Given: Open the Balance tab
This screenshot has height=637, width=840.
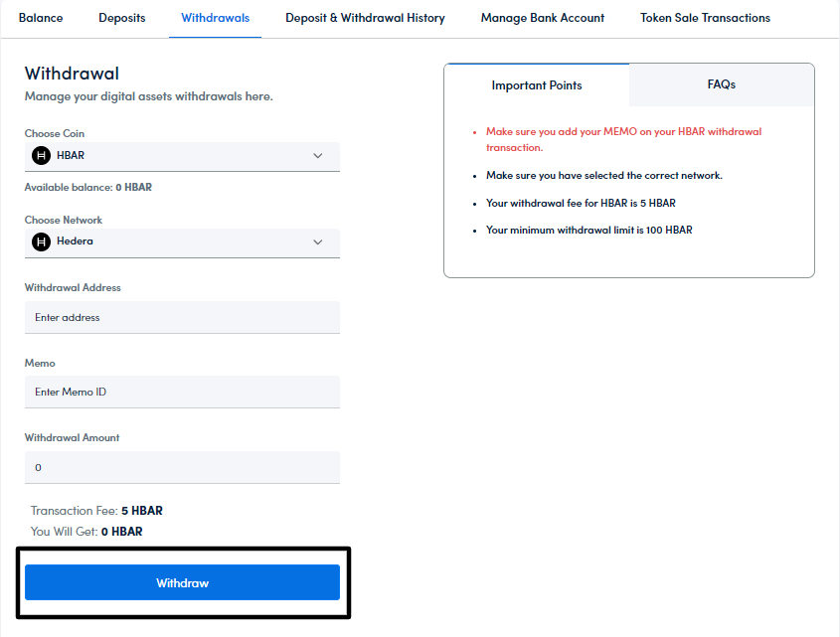Looking at the screenshot, I should tap(41, 18).
